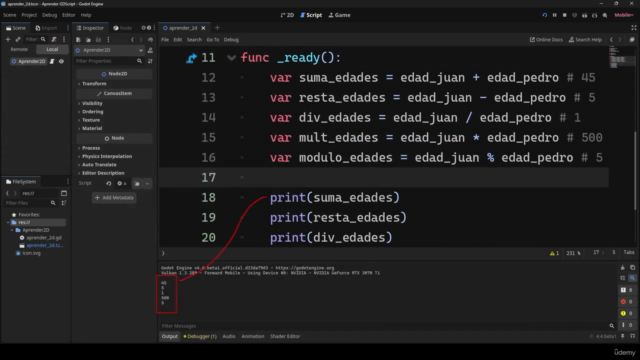640x360 pixels.
Task: Instantiate a child scene with the link icon
Action: pos(18,39)
